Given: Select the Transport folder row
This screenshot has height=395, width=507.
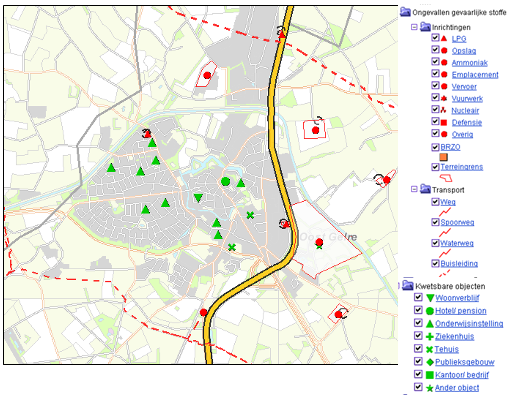Looking at the screenshot, I should pyautogui.click(x=442, y=190).
